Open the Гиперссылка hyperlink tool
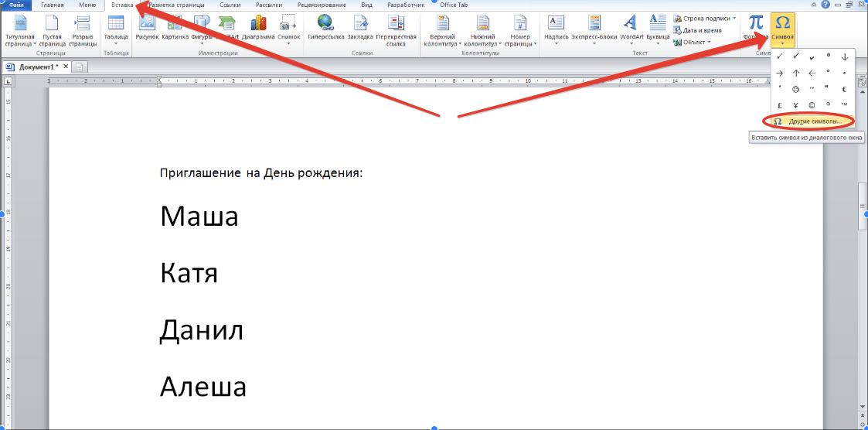This screenshot has height=430, width=868. [325, 29]
